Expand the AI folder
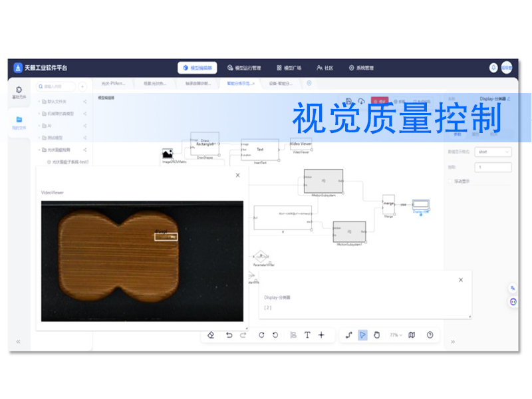This screenshot has width=532, height=399. (39, 126)
